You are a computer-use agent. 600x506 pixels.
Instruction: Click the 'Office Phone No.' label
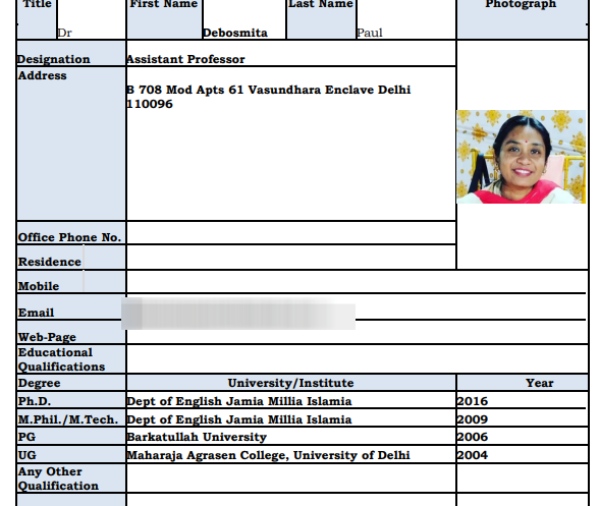click(x=69, y=237)
